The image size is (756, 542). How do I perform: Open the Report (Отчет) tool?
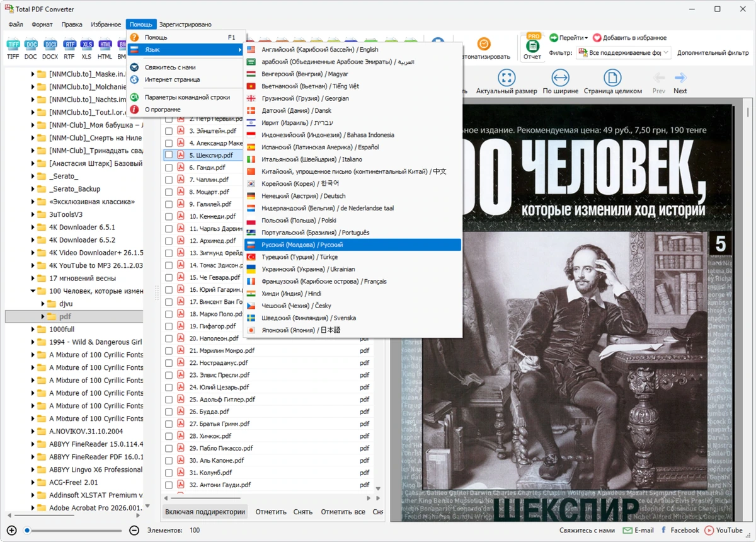point(532,47)
